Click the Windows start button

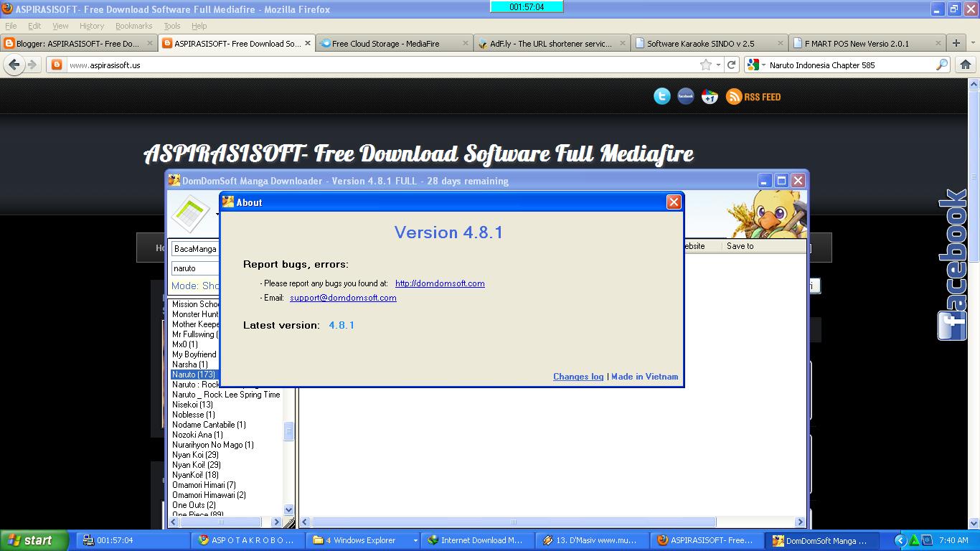coord(34,540)
